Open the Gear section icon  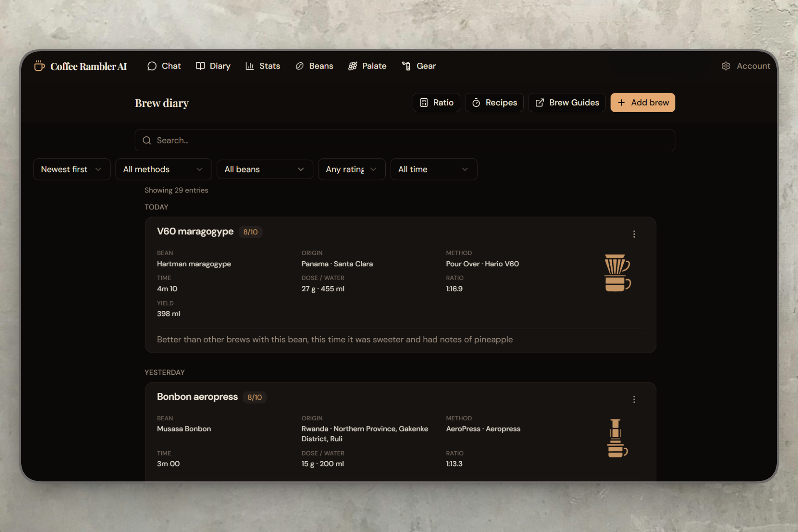(405, 66)
